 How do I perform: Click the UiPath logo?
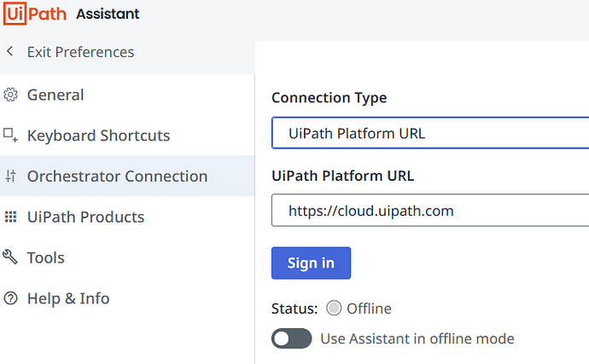pyautogui.click(x=35, y=14)
